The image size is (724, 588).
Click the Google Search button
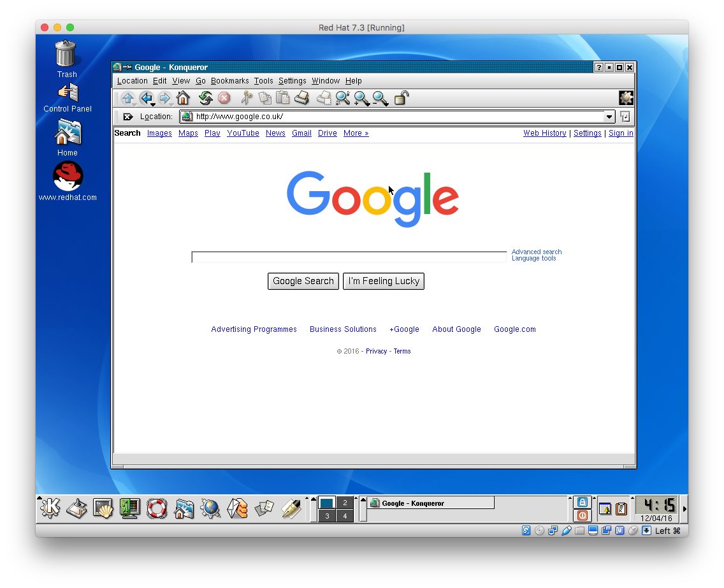tap(303, 281)
